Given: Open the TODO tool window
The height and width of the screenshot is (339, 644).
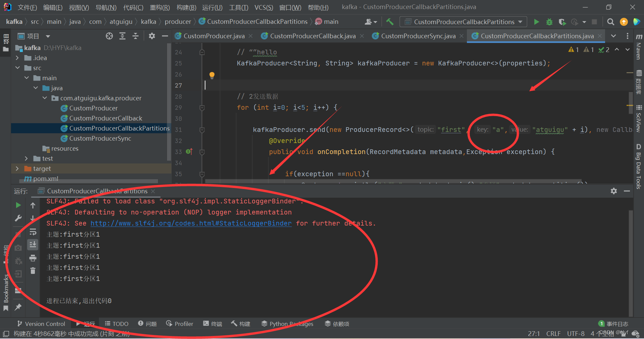Looking at the screenshot, I should (x=116, y=324).
